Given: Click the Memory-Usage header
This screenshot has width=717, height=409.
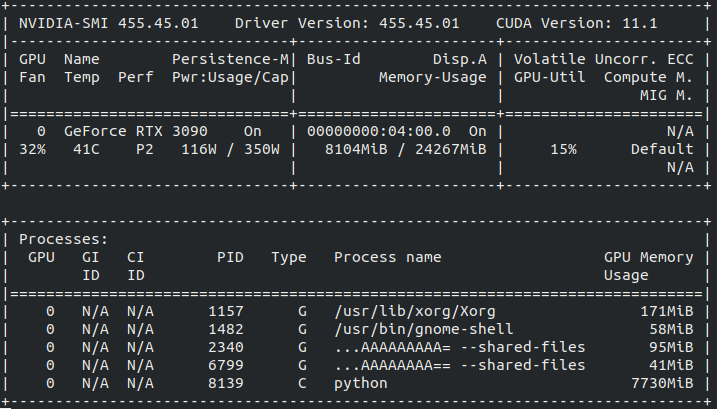Looking at the screenshot, I should [x=433, y=77].
